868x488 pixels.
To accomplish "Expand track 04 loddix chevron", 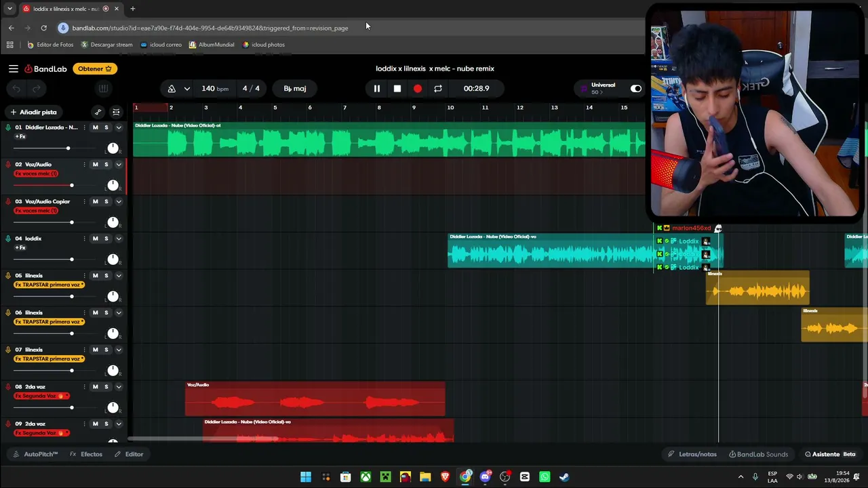I will 119,239.
